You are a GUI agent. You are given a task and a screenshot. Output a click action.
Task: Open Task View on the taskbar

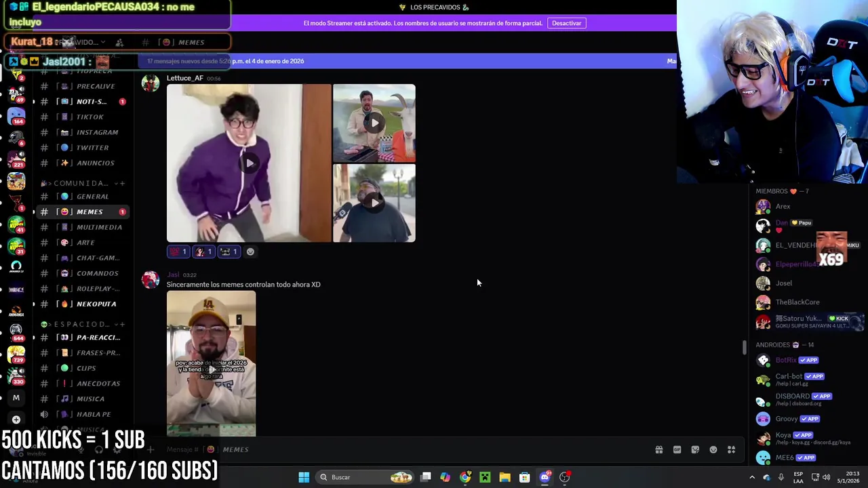pyautogui.click(x=425, y=477)
